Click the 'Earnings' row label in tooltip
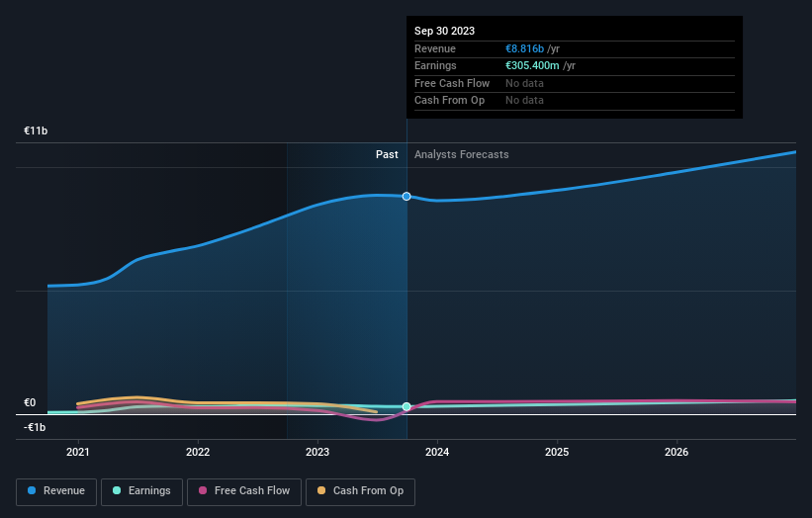 pos(435,65)
